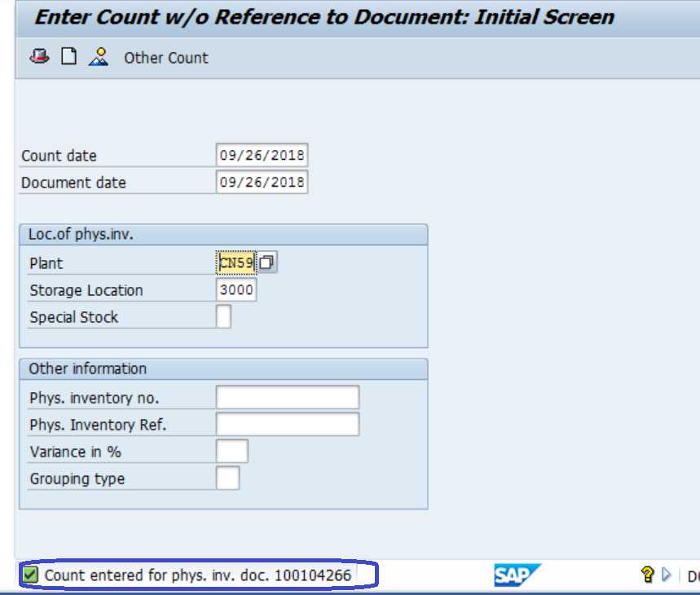
Task: Click the blank document icon in toolbar
Action: 68,57
